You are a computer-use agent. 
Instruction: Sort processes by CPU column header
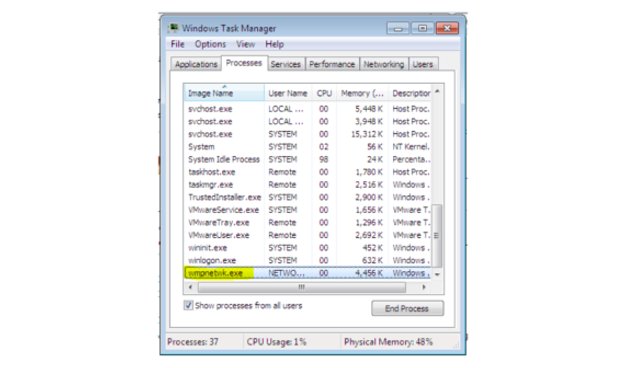click(x=324, y=93)
